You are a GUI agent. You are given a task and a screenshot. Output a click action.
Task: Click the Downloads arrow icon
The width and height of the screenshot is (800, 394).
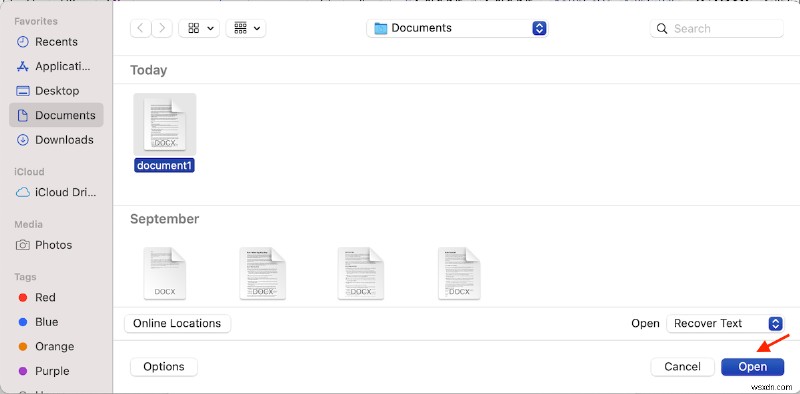pyautogui.click(x=22, y=140)
